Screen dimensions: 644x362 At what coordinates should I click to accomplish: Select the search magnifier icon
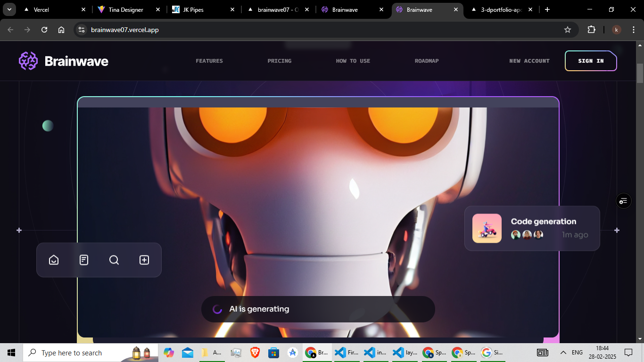click(x=114, y=260)
